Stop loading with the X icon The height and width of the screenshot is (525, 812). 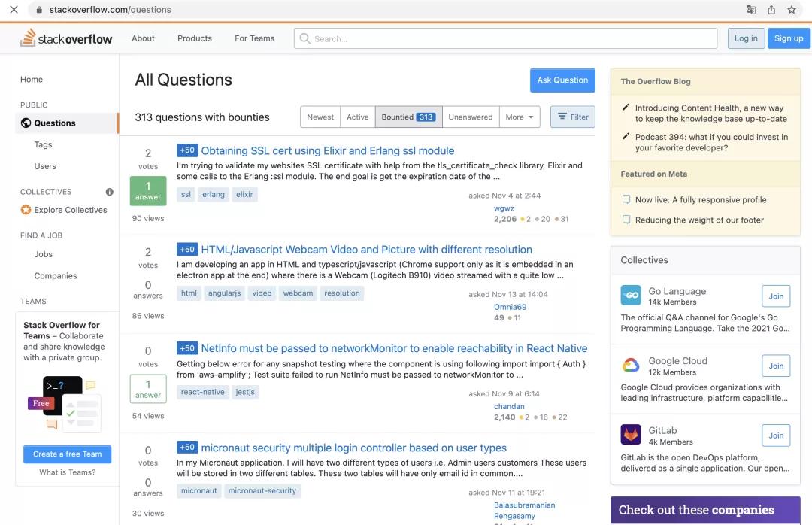click(14, 10)
